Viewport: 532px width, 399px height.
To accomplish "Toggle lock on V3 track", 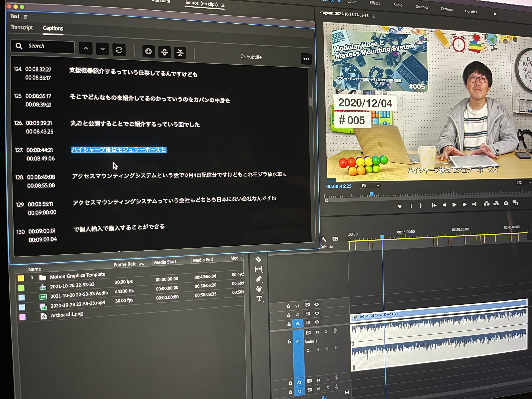I will pyautogui.click(x=288, y=306).
